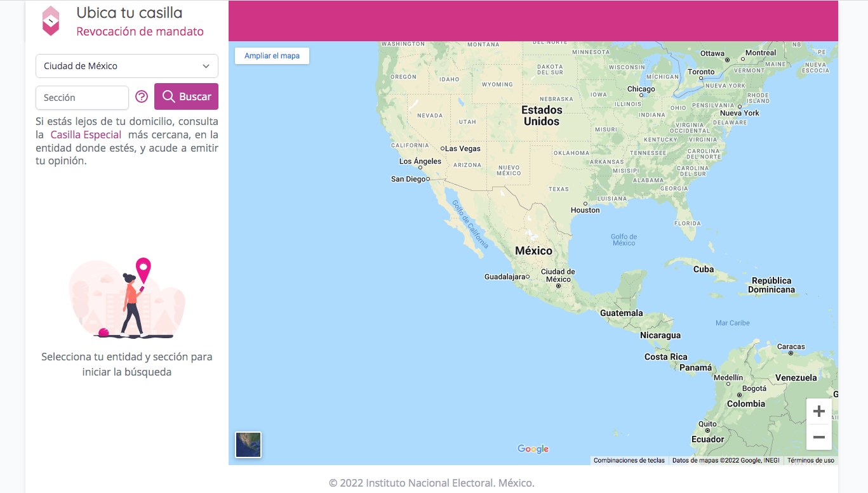Open the Ciudad de México state dropdown
This screenshot has height=493, width=868.
click(127, 66)
